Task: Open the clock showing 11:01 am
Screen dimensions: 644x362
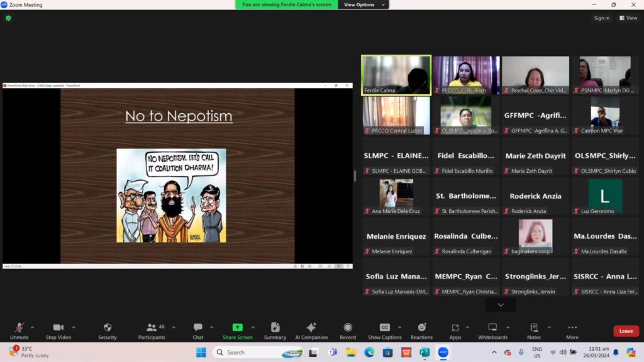Action: (596, 352)
